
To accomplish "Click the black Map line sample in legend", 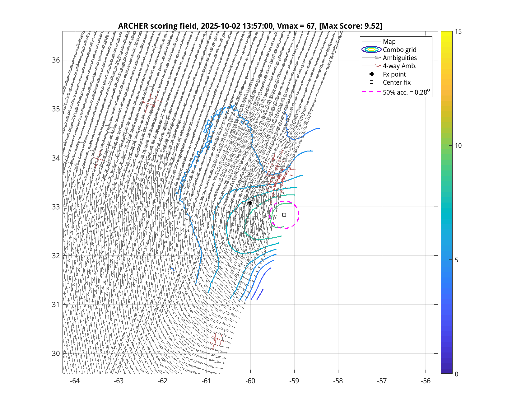I will coord(371,41).
